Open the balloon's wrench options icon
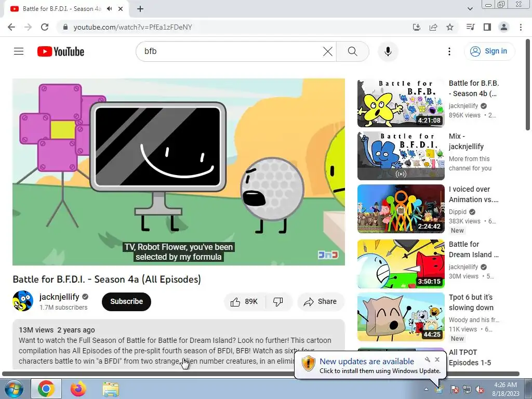This screenshot has width=532, height=399. pos(428,360)
